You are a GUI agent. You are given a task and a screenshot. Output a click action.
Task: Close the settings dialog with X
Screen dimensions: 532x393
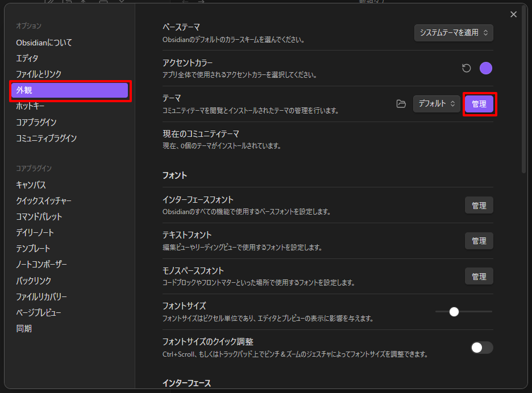pyautogui.click(x=513, y=15)
